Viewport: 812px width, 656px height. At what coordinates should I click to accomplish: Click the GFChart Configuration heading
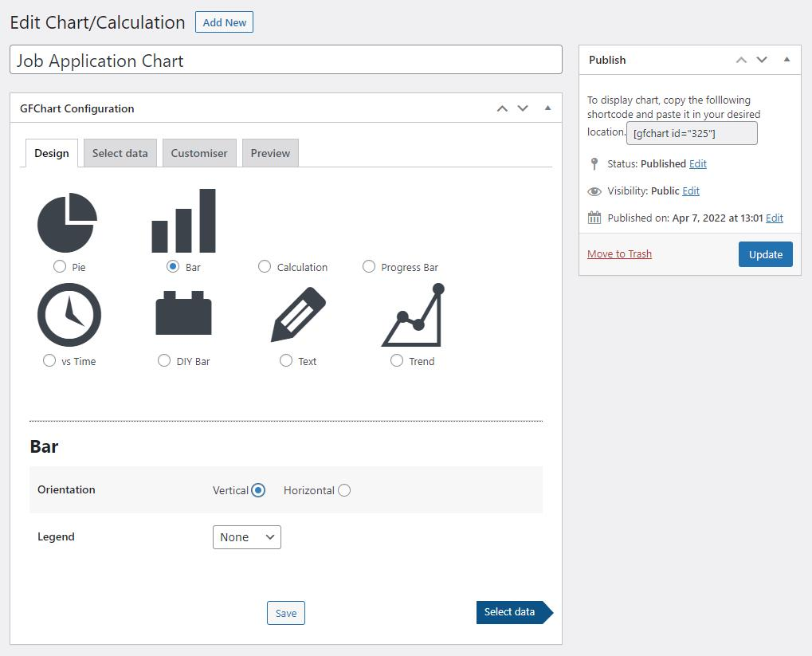click(x=77, y=109)
